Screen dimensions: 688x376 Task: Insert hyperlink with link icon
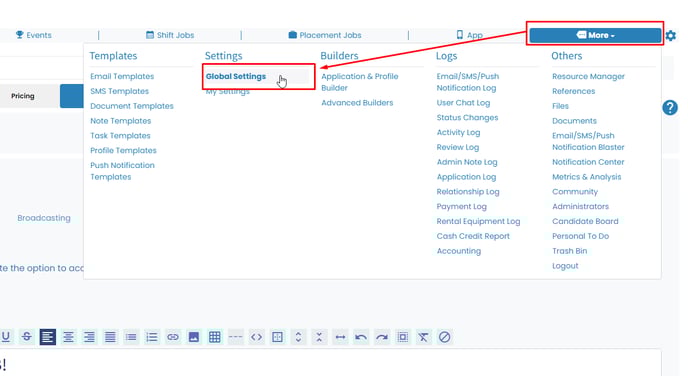click(x=173, y=337)
